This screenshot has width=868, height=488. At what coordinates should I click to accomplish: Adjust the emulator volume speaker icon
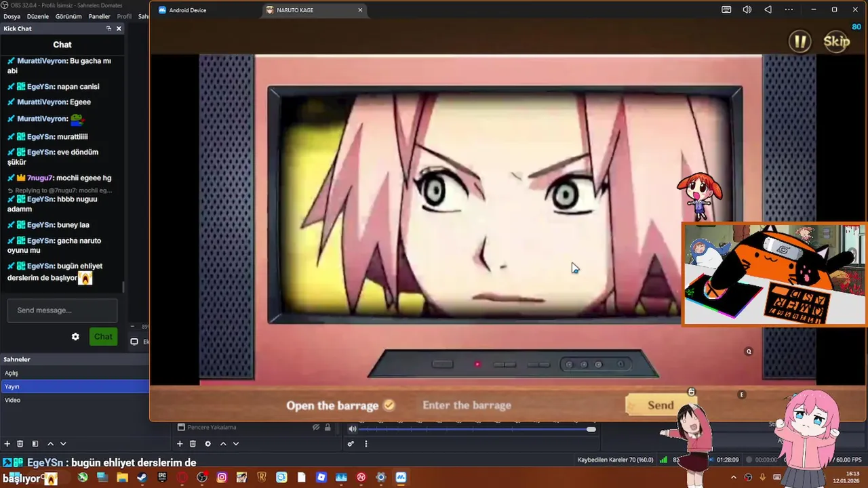pyautogui.click(x=747, y=9)
